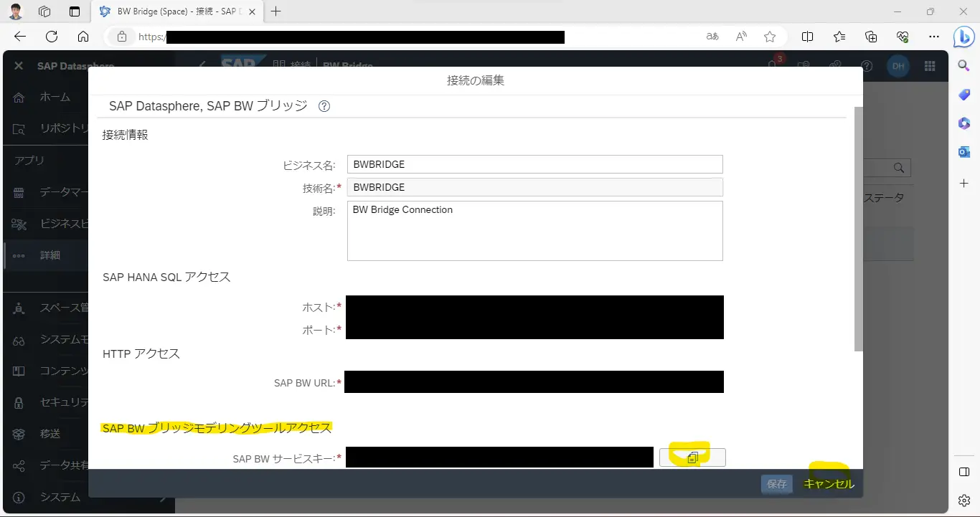Start the read aloud icon
This screenshot has width=980, height=517.
pos(741,37)
